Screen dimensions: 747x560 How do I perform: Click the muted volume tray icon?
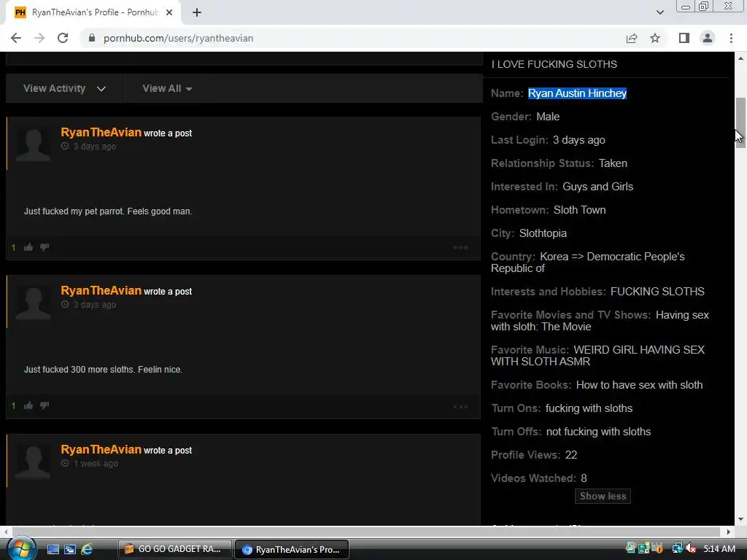tap(691, 549)
